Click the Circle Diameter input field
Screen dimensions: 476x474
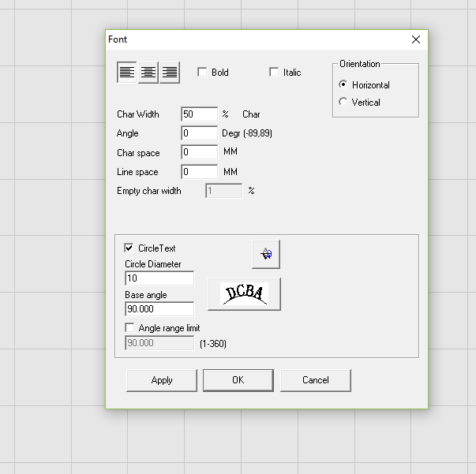pyautogui.click(x=159, y=278)
